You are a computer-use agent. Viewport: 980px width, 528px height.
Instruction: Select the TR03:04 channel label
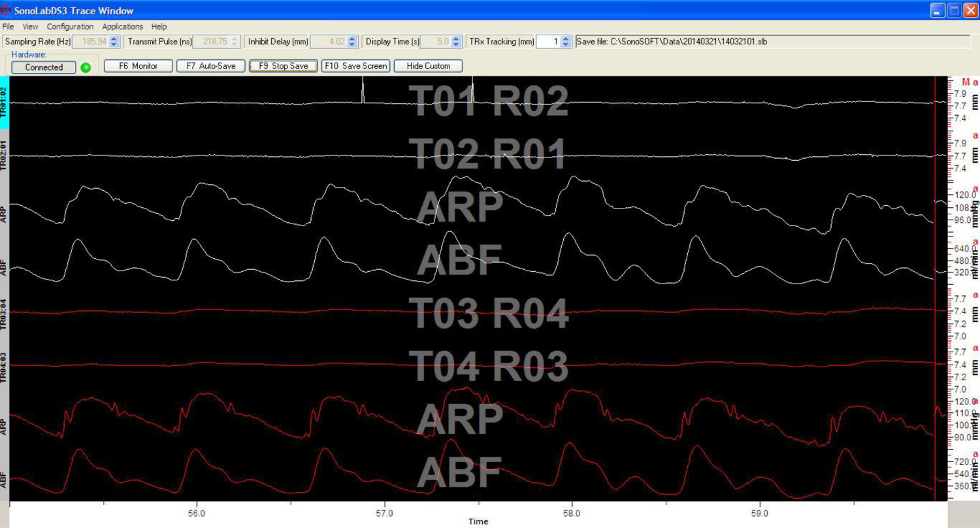pyautogui.click(x=4, y=312)
